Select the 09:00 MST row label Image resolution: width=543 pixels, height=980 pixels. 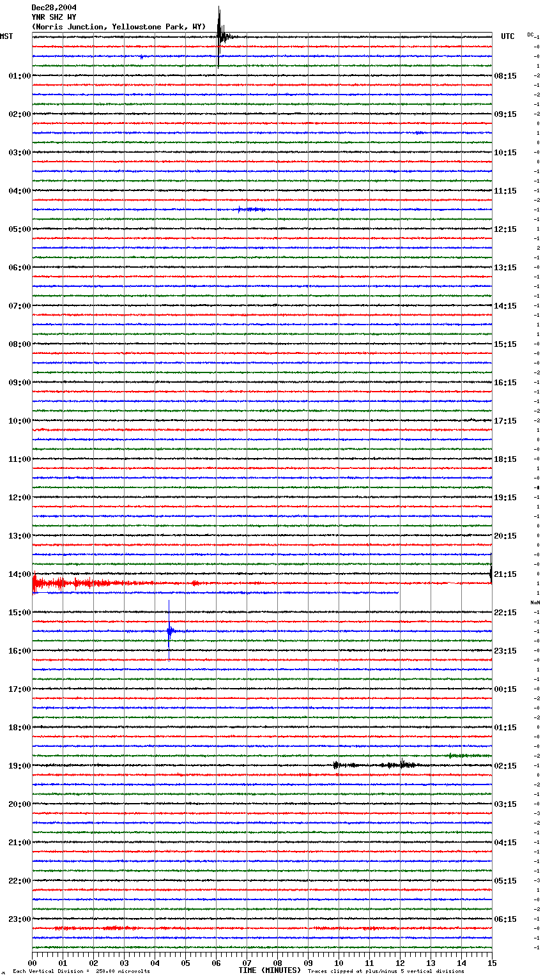pyautogui.click(x=19, y=383)
